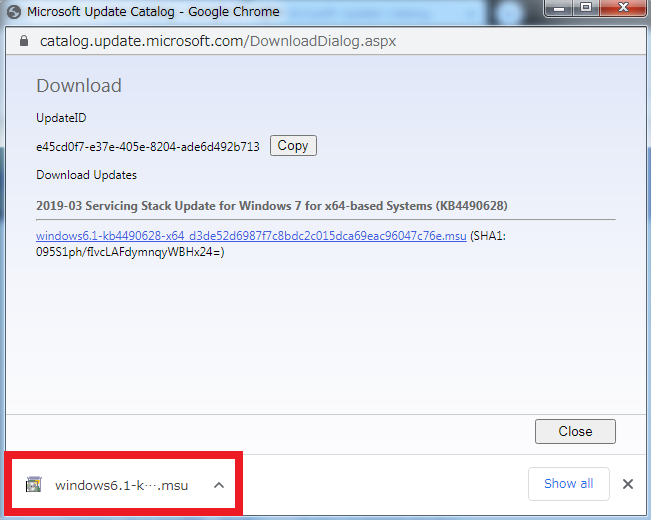651x520 pixels.
Task: Click the UpdateID value e45cd0f7-e37e-405e-8204-ade6d492b713
Action: pyautogui.click(x=148, y=147)
